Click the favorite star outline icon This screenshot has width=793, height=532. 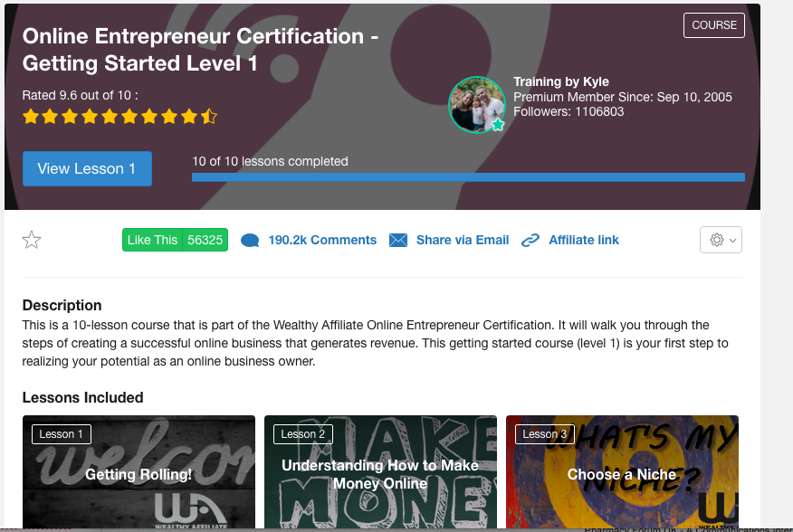coord(32,240)
